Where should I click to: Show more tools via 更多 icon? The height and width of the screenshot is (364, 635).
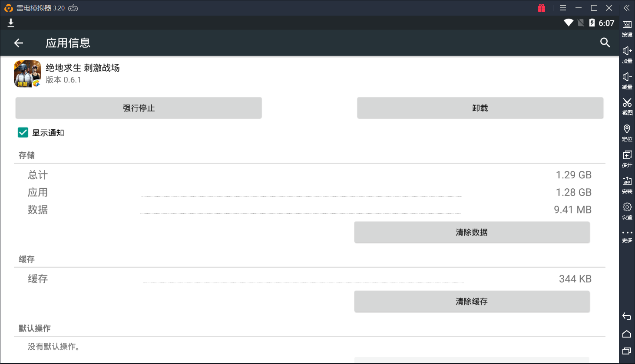tap(627, 236)
